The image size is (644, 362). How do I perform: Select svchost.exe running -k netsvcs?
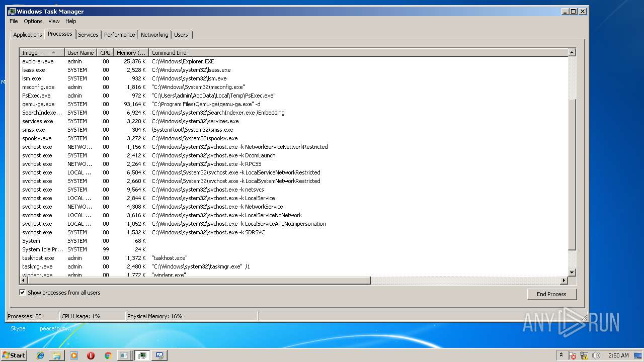coord(293,190)
